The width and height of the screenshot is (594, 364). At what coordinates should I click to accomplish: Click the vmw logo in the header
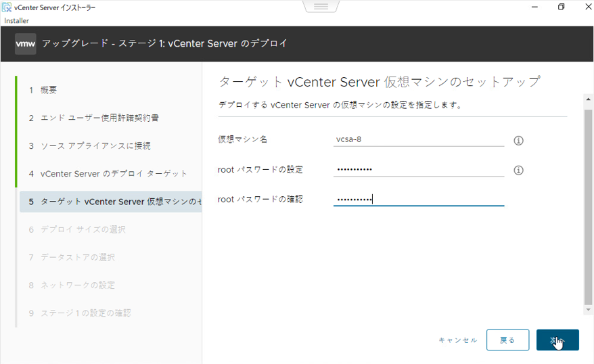pos(25,43)
